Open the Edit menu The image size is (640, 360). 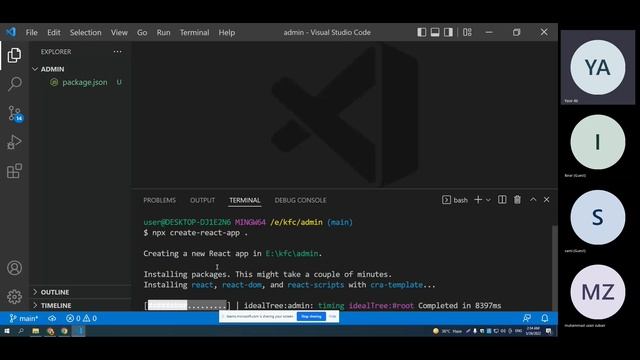pos(53,32)
